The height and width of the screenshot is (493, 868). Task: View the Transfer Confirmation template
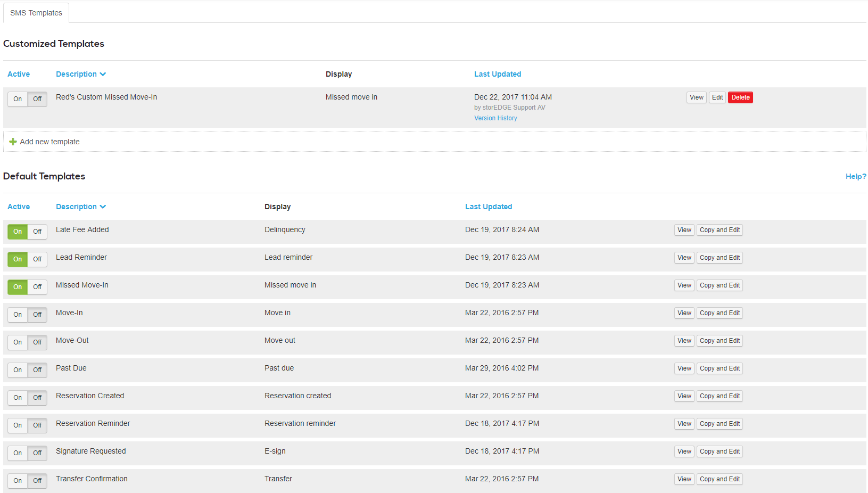point(684,479)
